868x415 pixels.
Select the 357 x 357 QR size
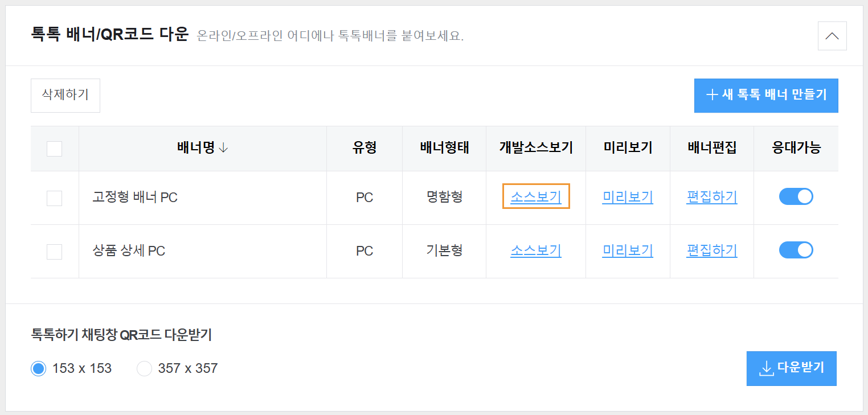pos(145,369)
